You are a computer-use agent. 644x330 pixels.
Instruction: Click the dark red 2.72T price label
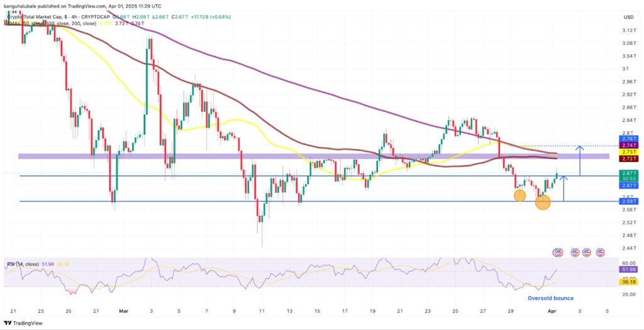pos(628,157)
